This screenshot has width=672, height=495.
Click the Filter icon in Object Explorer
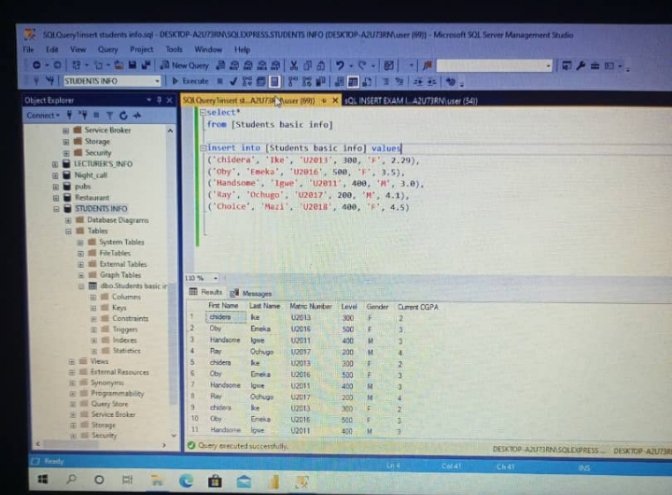pyautogui.click(x=110, y=115)
